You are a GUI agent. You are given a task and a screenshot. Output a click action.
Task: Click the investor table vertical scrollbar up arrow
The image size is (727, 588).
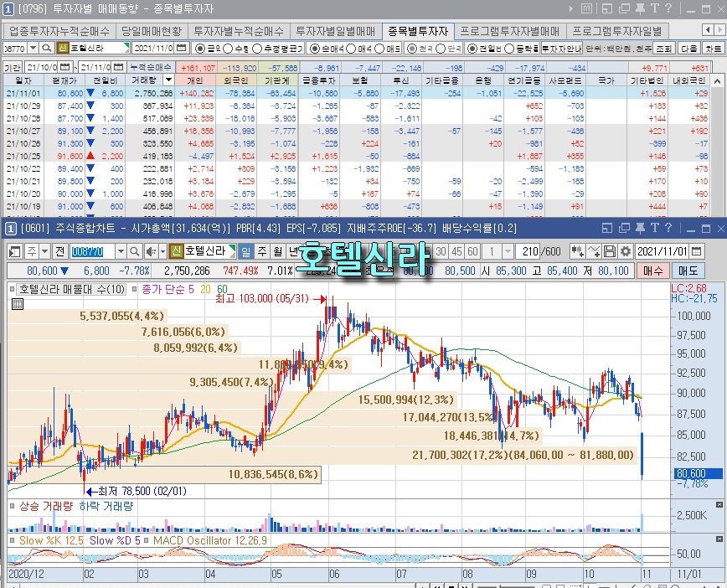tap(717, 80)
